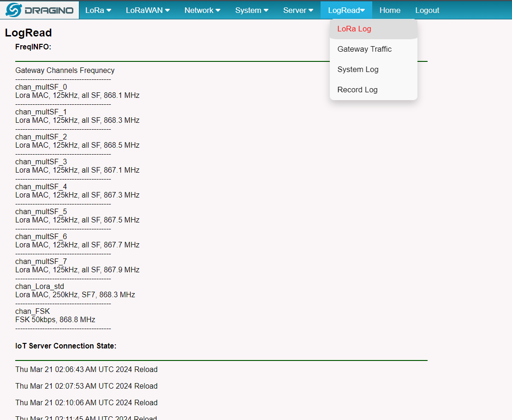
Task: Select Record Log menu entry
Action: [374, 90]
